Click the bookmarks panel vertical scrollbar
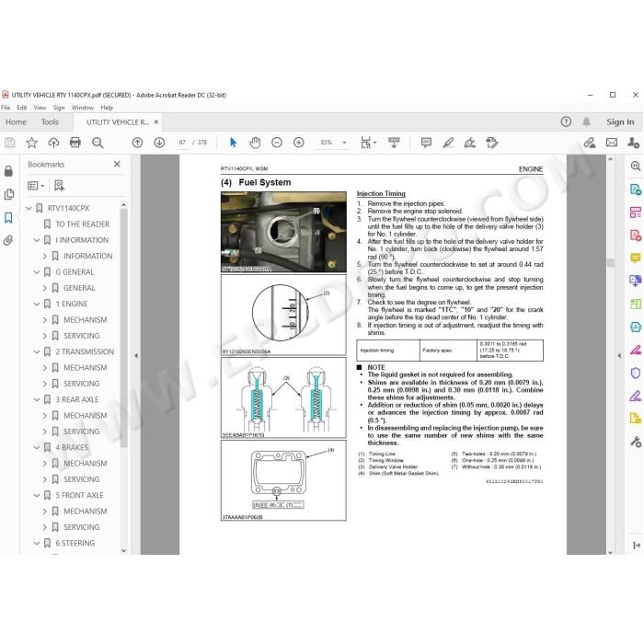 [x=123, y=328]
